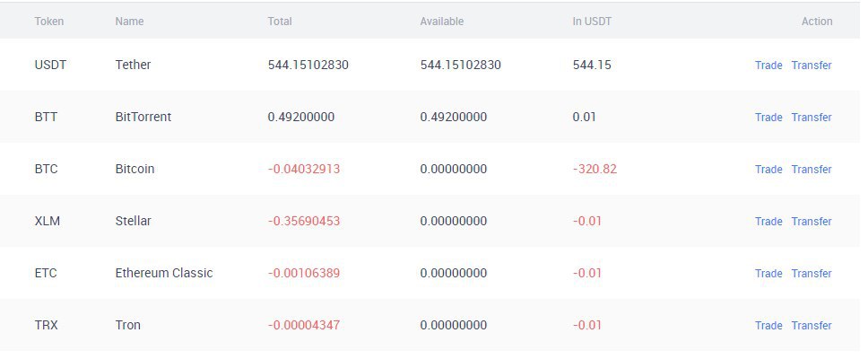Screen dimensions: 868x359
Task: Click the -0.00004347 total value
Action: click(x=304, y=325)
